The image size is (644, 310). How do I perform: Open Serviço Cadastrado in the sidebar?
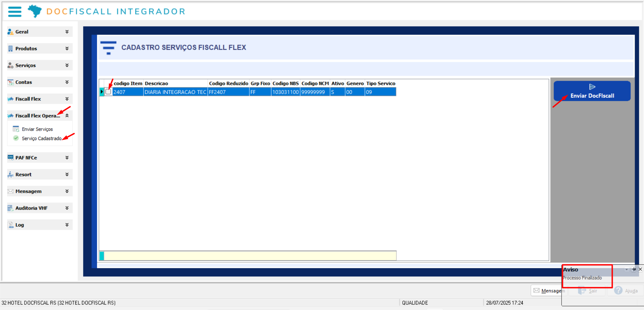click(x=42, y=138)
